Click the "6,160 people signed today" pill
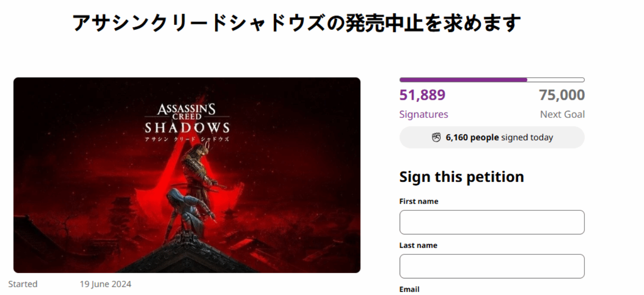The image size is (644, 295). coord(492,137)
